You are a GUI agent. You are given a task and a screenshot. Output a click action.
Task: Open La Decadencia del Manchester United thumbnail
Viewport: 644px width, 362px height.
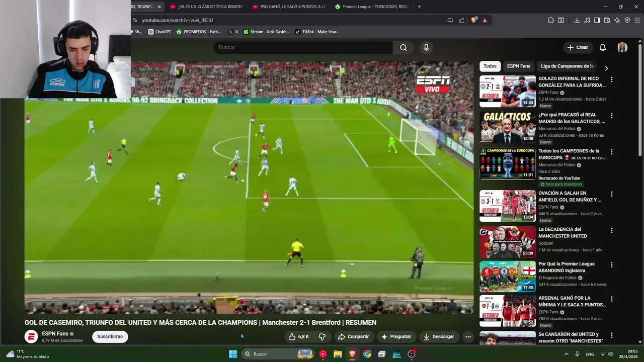click(x=508, y=242)
